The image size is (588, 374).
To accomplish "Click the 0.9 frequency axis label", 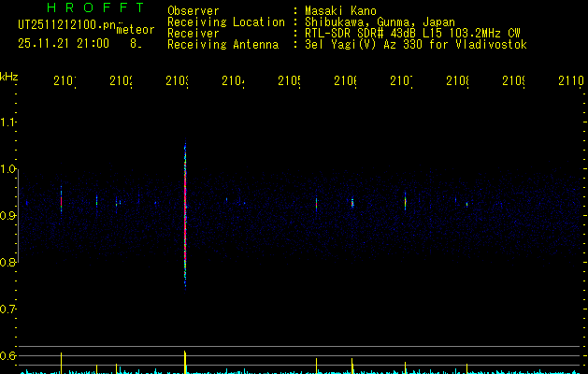I will pos(7,216).
